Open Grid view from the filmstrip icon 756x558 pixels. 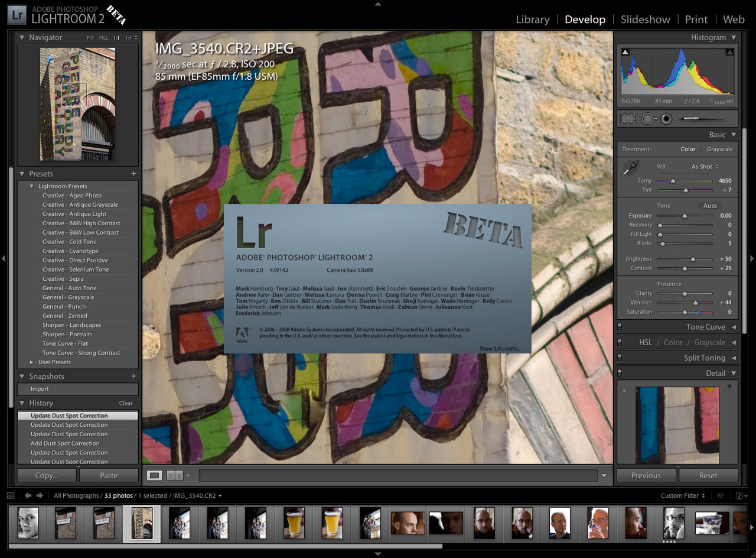[x=11, y=495]
